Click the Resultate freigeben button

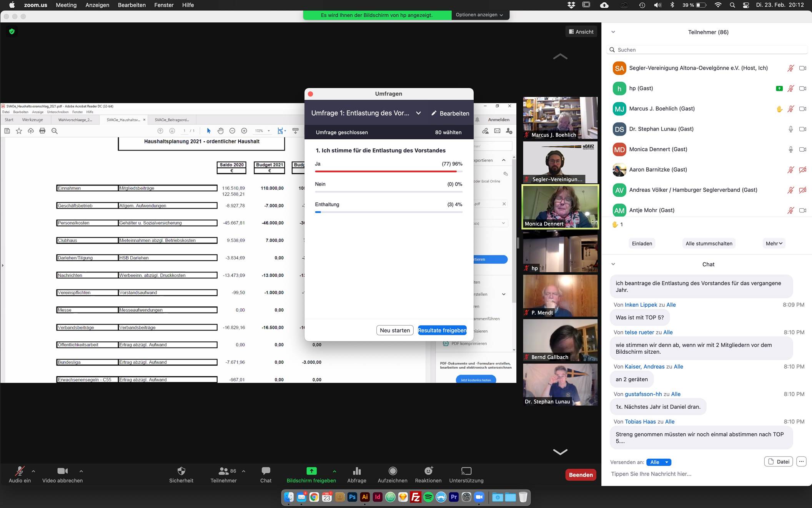pyautogui.click(x=442, y=330)
